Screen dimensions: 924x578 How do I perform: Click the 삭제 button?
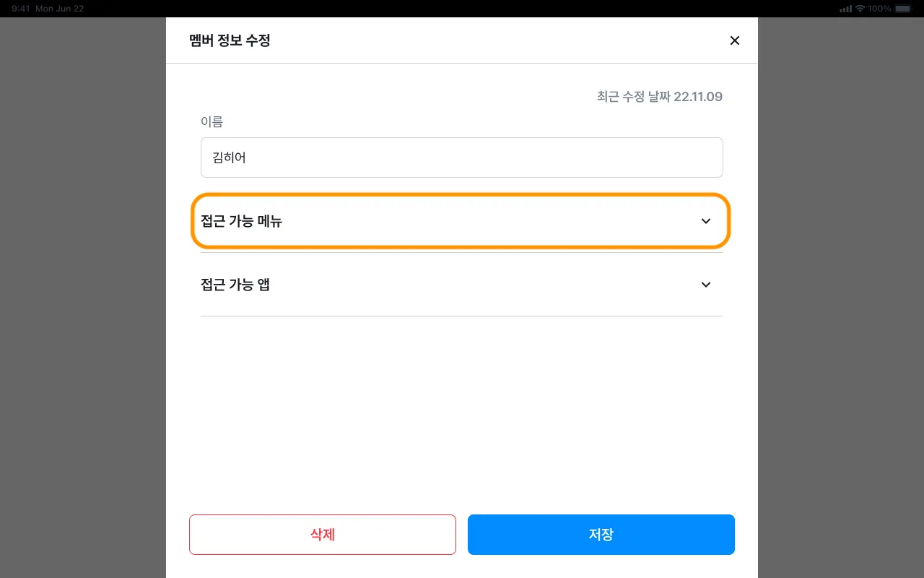(x=323, y=535)
